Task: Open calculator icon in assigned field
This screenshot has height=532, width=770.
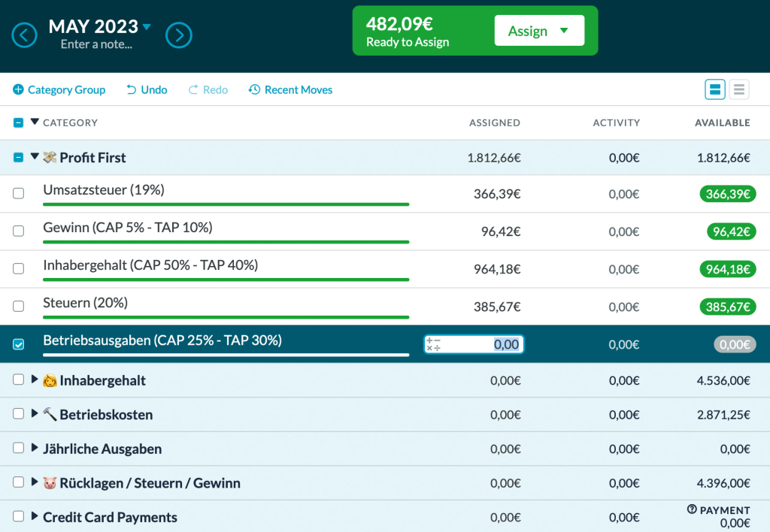Action: (x=433, y=344)
